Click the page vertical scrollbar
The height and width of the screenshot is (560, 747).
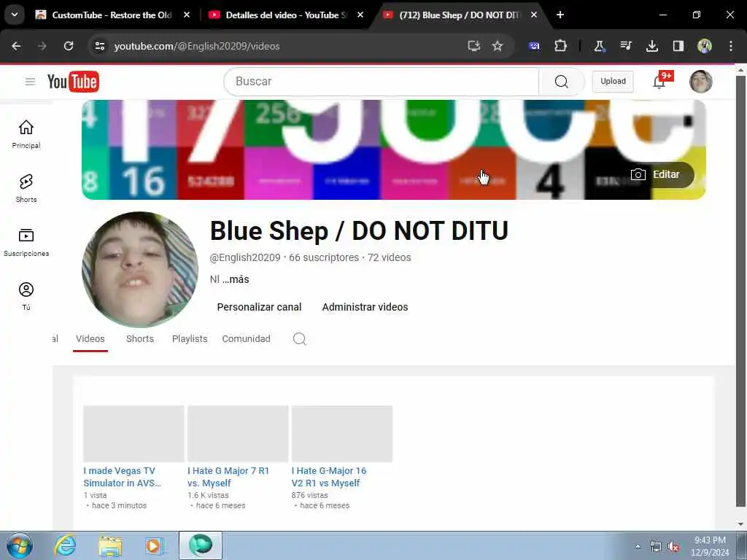740,292
